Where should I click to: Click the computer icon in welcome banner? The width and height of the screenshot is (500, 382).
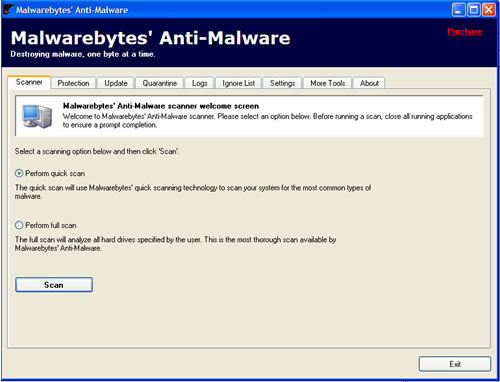coord(37,116)
